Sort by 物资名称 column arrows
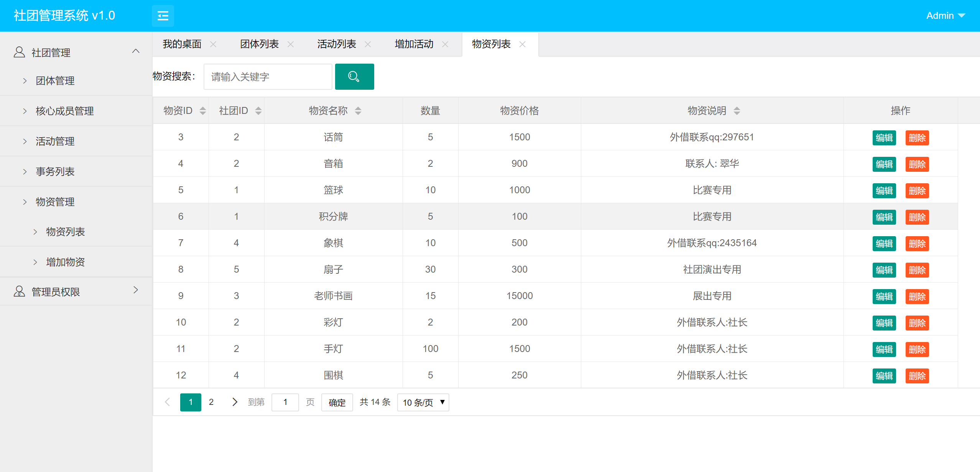 tap(358, 111)
